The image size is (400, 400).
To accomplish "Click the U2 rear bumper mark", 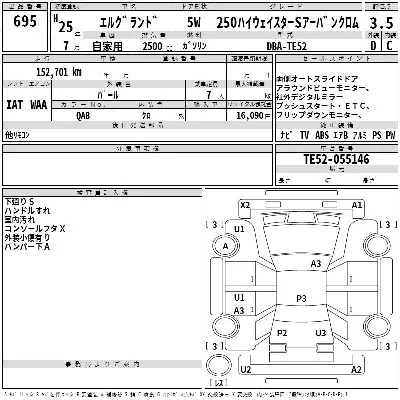I will click(x=246, y=369).
